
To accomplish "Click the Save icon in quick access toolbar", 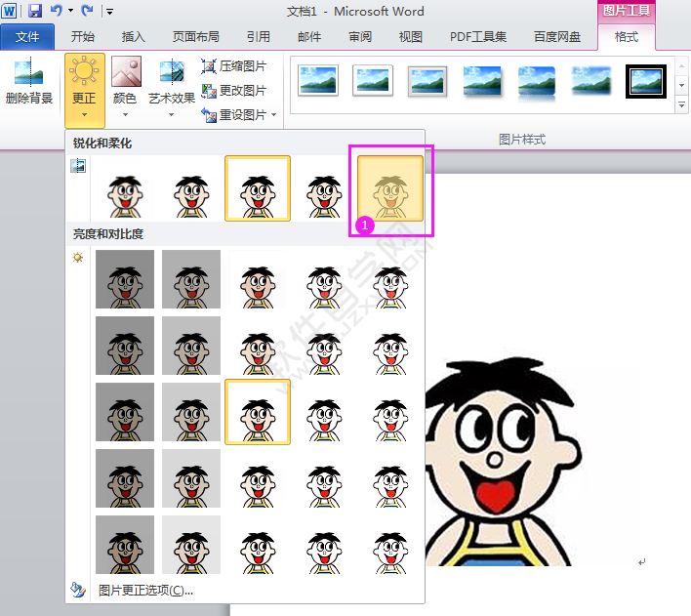I will [35, 11].
